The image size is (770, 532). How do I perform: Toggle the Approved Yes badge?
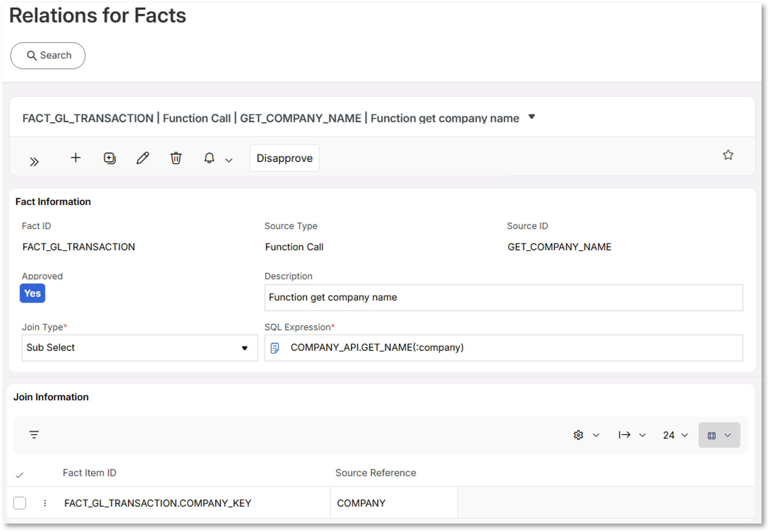pos(32,293)
